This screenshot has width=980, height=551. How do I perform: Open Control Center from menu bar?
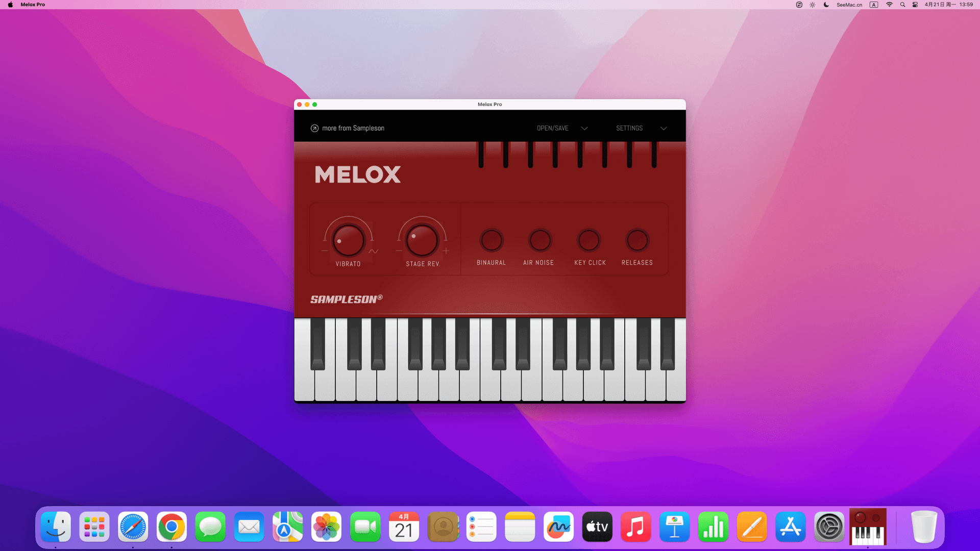(915, 5)
